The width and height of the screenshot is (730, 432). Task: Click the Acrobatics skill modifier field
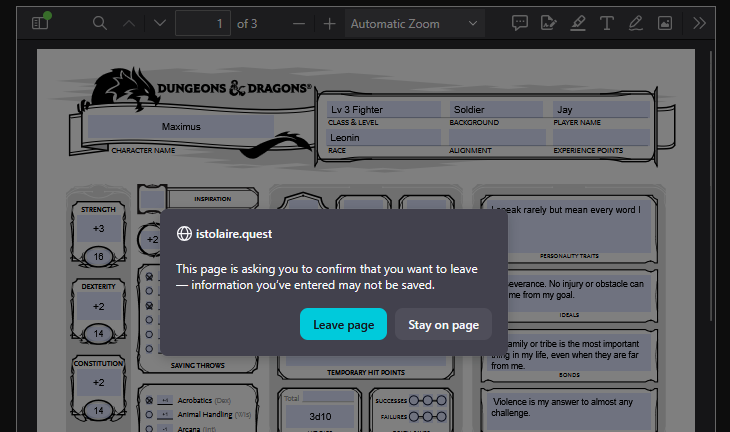(x=165, y=400)
